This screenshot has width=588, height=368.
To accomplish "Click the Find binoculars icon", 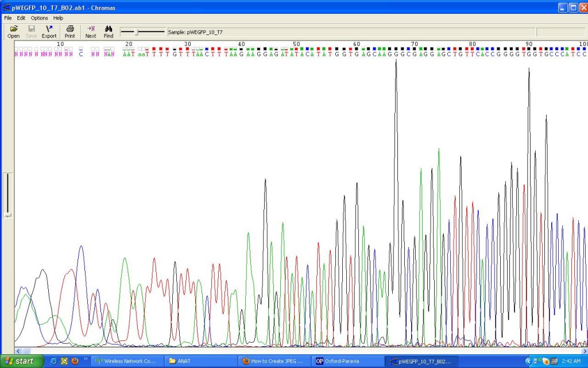I will pyautogui.click(x=109, y=31).
